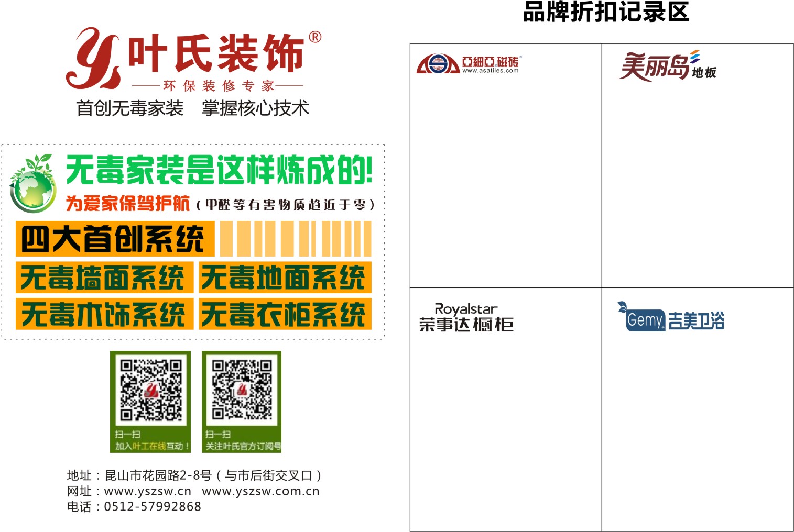
Task: Click the 无毒墙面系统 box
Action: pos(104,278)
